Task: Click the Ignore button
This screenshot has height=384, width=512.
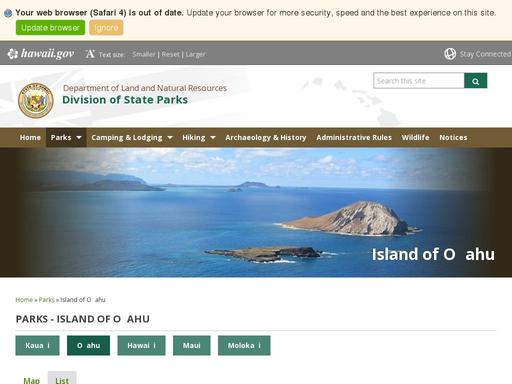Action: 106,28
